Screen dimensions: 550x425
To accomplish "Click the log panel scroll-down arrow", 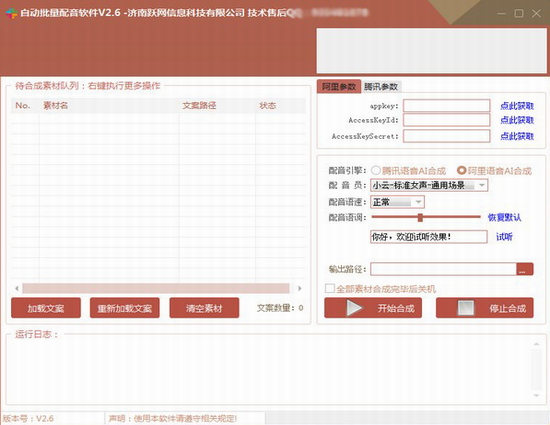I will pyautogui.click(x=536, y=395).
